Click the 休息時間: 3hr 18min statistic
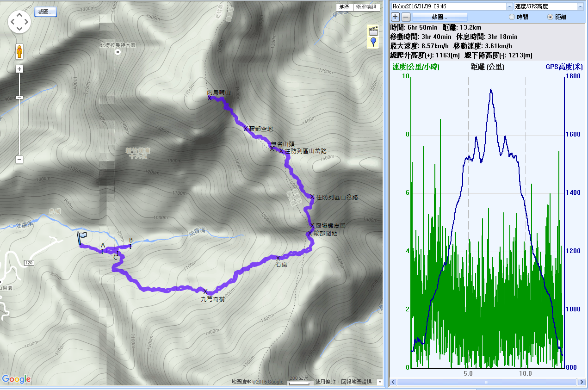Image resolution: width=588 pixels, height=390 pixels. [x=487, y=37]
